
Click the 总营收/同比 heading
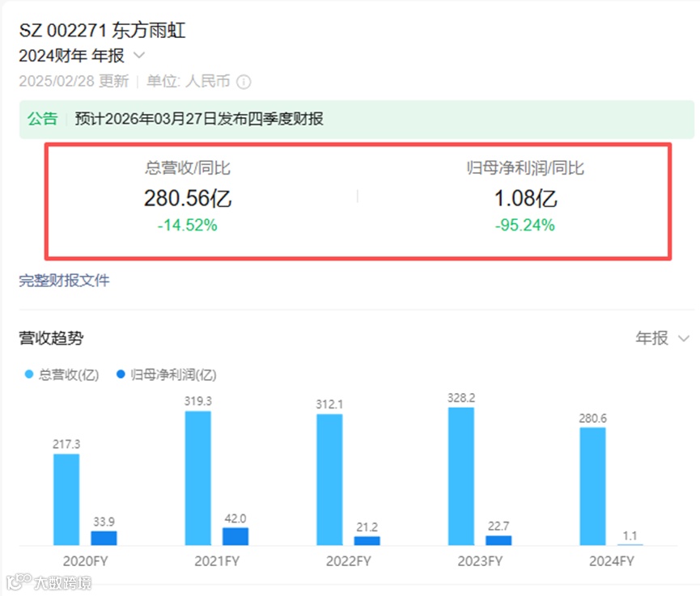(x=188, y=168)
